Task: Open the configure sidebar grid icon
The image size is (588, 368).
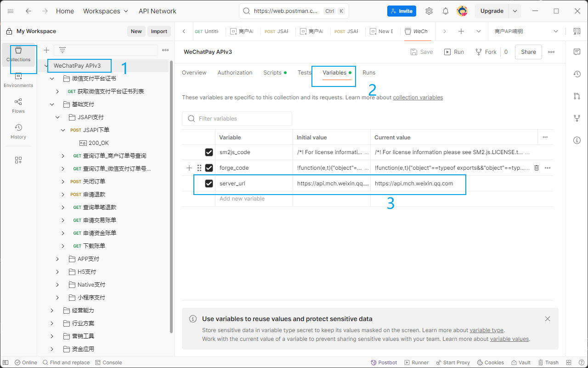Action: tap(18, 160)
